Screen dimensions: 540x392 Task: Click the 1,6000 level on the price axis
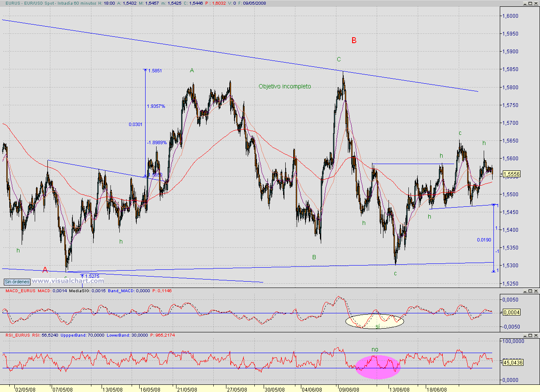point(511,16)
